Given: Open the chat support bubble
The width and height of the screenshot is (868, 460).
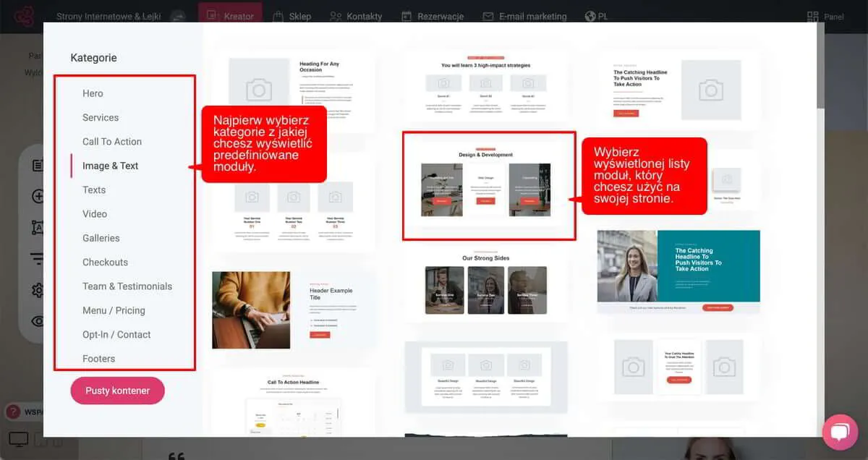Looking at the screenshot, I should coord(840,432).
